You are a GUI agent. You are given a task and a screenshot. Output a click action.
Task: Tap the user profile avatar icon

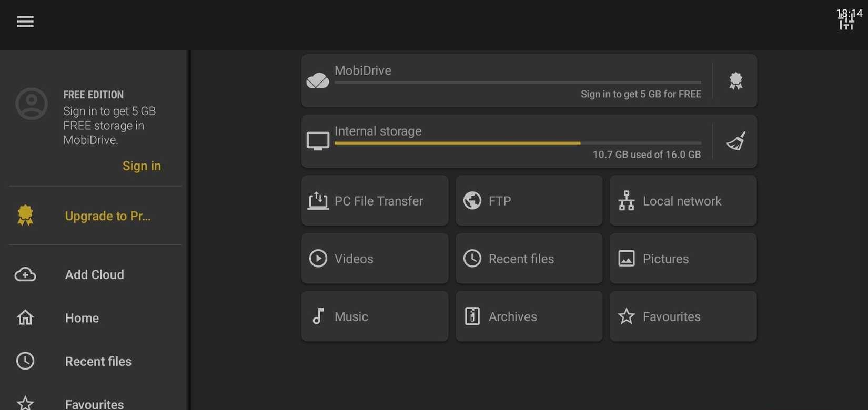click(x=32, y=104)
